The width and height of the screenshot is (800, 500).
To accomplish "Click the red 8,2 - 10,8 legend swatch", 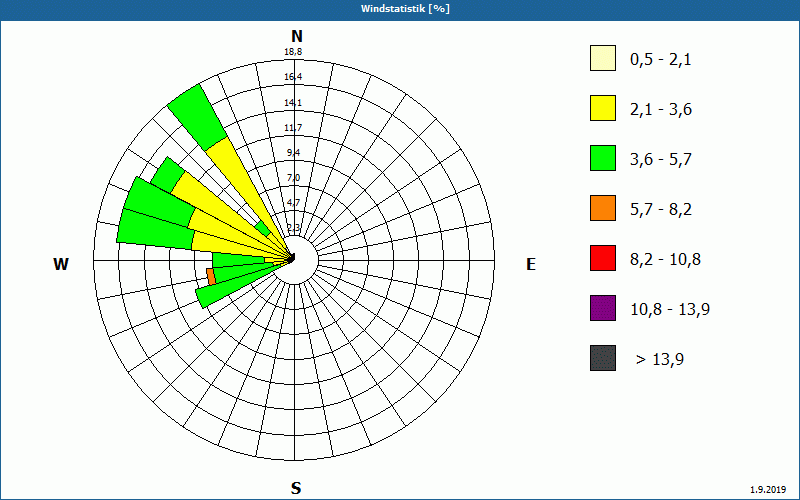I will (x=603, y=258).
